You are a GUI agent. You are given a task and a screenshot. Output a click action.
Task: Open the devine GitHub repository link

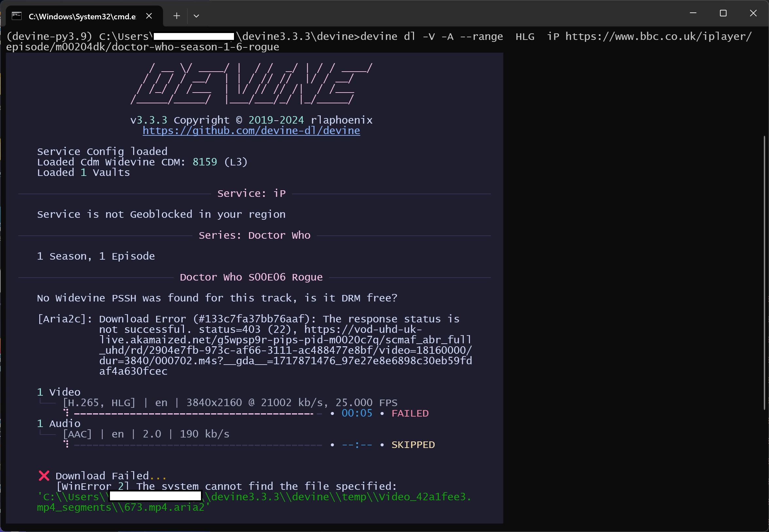coord(251,131)
